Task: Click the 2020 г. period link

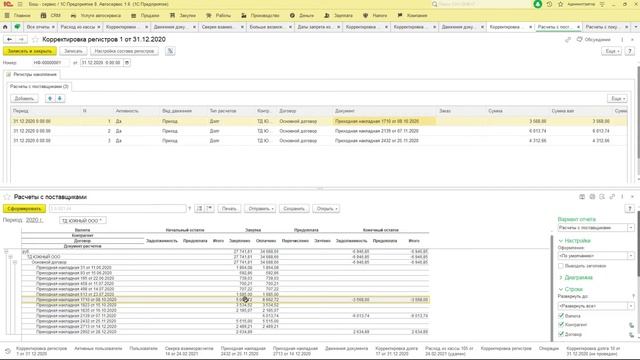Action: coord(34,220)
